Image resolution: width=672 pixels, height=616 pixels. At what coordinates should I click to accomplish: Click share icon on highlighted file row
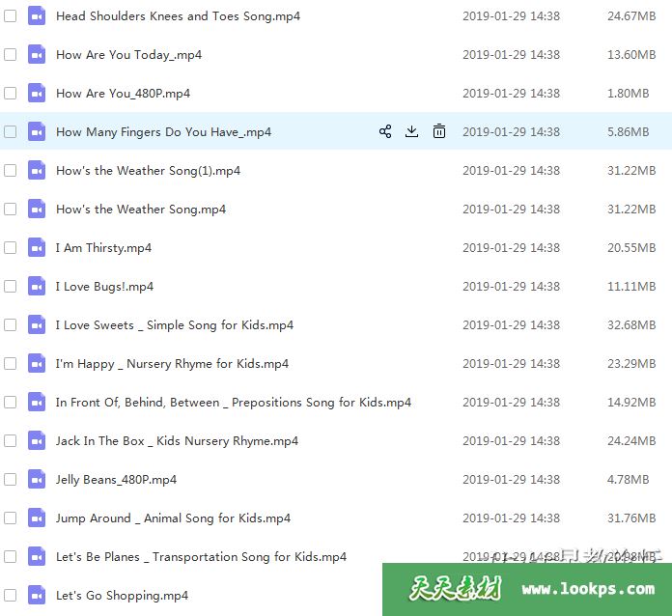click(x=385, y=131)
